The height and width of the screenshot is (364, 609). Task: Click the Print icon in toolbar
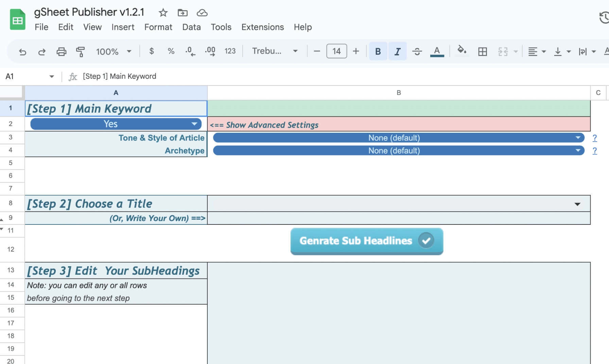pyautogui.click(x=61, y=52)
